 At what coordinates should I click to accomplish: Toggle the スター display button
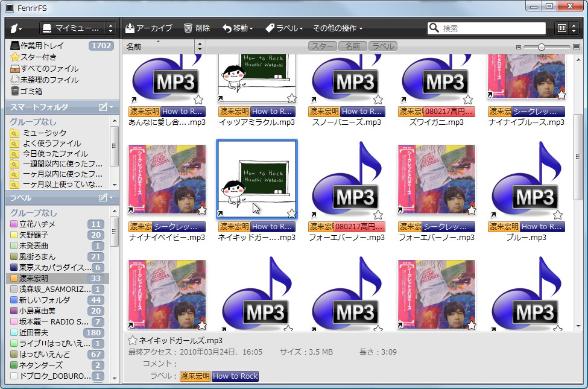pyautogui.click(x=322, y=46)
